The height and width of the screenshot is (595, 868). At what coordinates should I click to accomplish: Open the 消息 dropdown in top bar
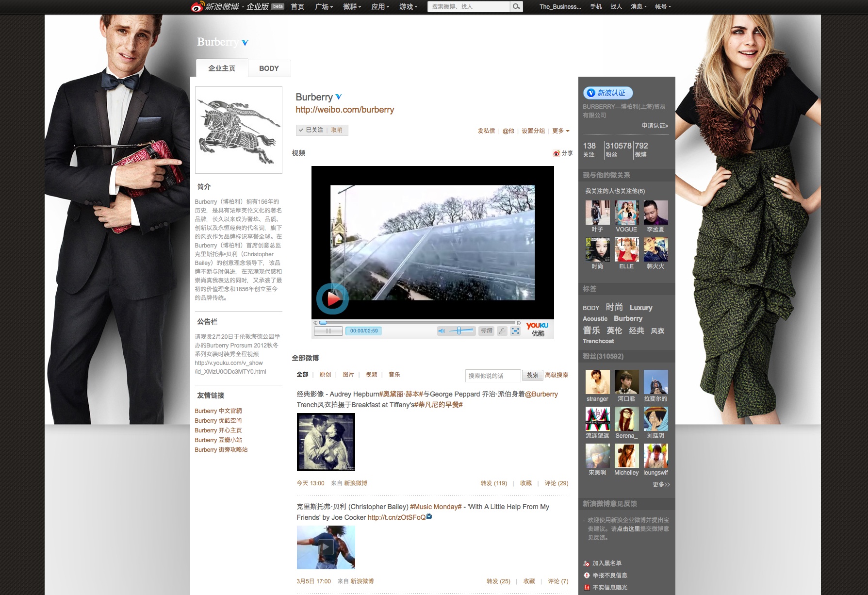click(639, 7)
